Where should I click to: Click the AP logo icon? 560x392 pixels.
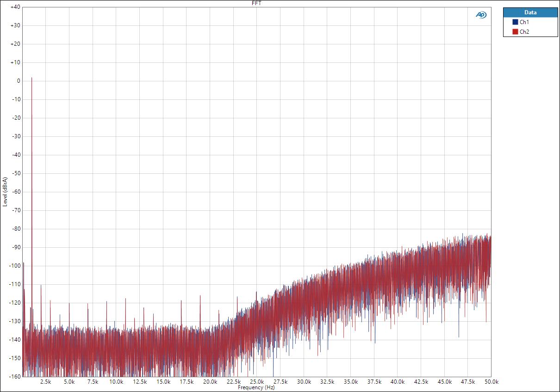point(481,15)
